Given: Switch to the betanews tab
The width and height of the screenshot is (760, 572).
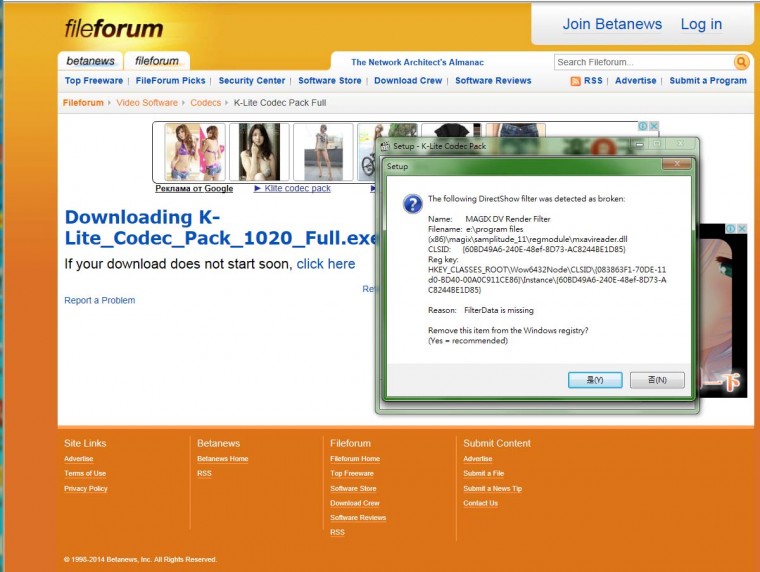Looking at the screenshot, I should 90,61.
